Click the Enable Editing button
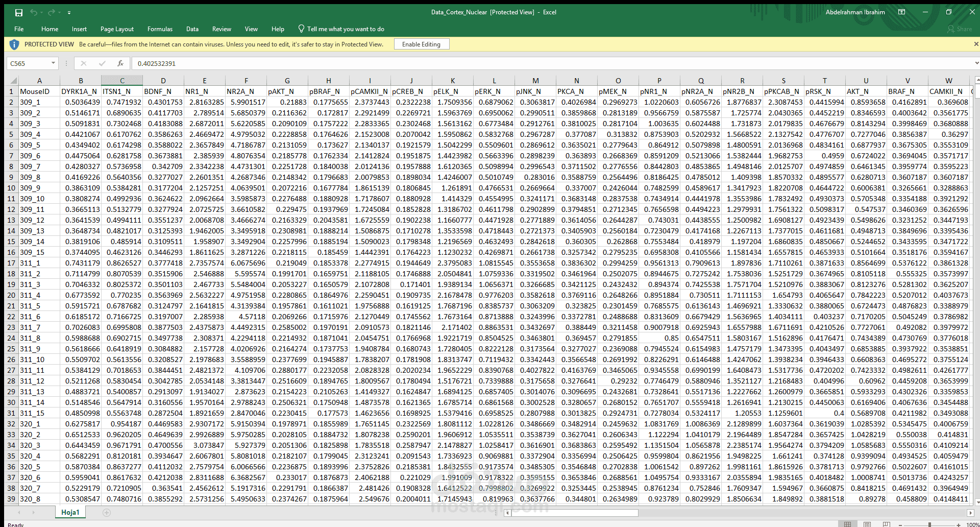The image size is (980, 527). click(x=421, y=44)
